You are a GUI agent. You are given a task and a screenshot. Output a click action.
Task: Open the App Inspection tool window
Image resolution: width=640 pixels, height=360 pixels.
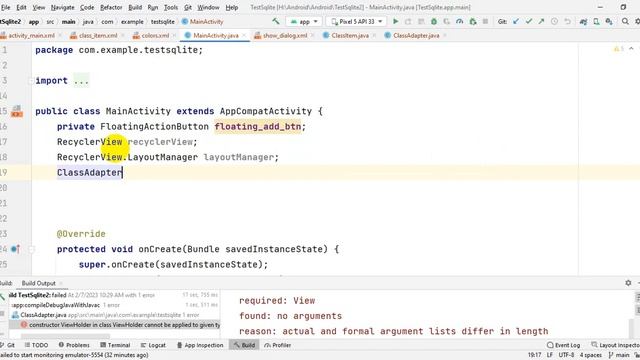click(200, 345)
